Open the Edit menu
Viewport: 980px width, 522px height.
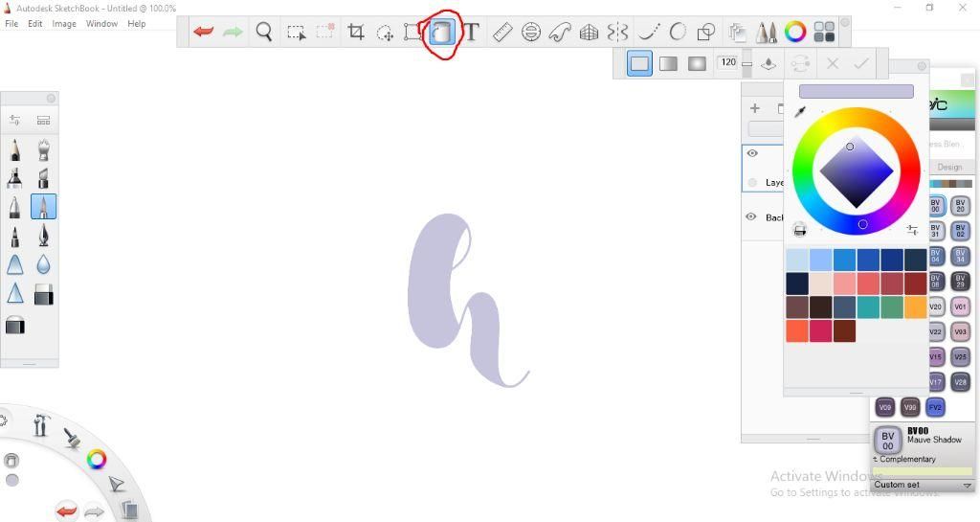[35, 24]
